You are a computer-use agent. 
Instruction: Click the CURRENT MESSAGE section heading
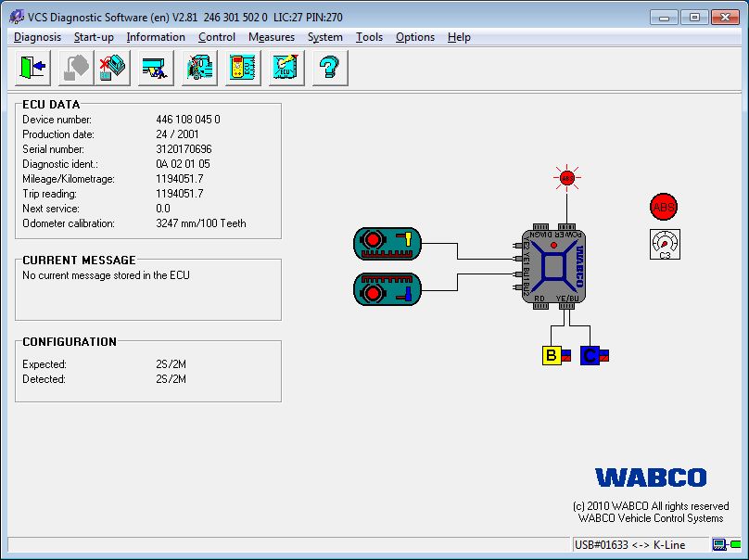[x=80, y=260]
